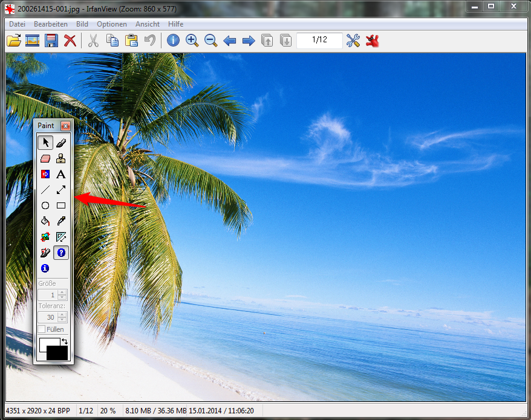Enable the Füllen checkbox

pos(42,329)
